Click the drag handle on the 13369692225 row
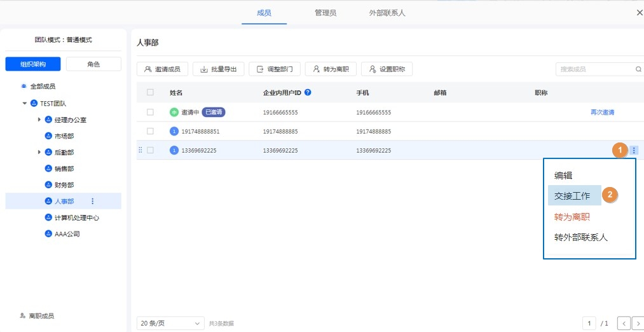Viewport: 644px width, 332px height. click(140, 151)
